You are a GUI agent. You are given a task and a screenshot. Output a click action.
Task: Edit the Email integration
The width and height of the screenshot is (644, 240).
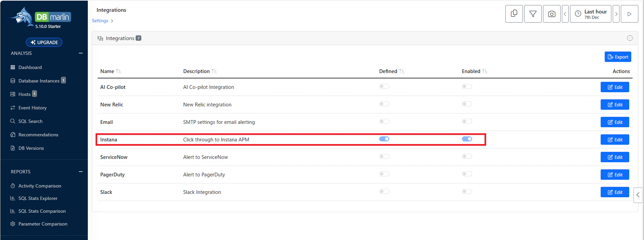coord(615,122)
